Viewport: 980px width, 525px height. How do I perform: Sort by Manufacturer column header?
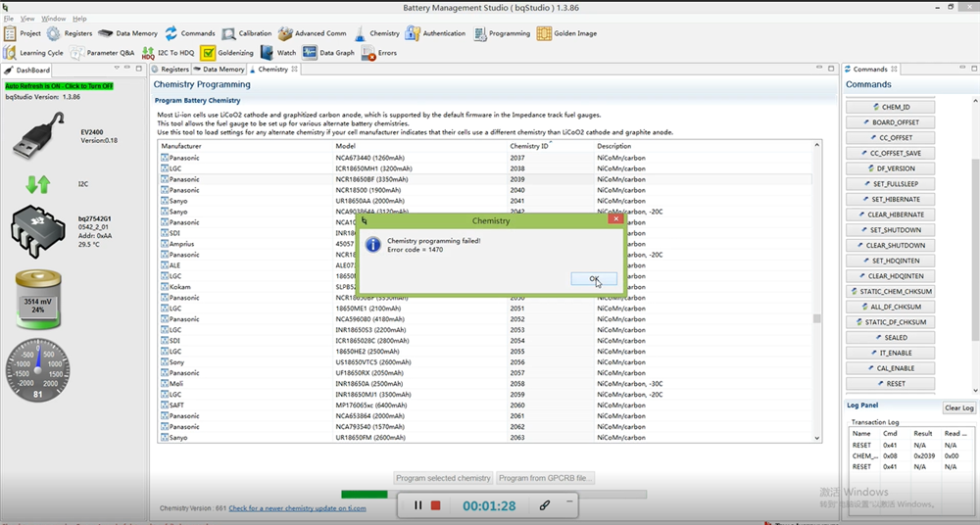tap(246, 146)
